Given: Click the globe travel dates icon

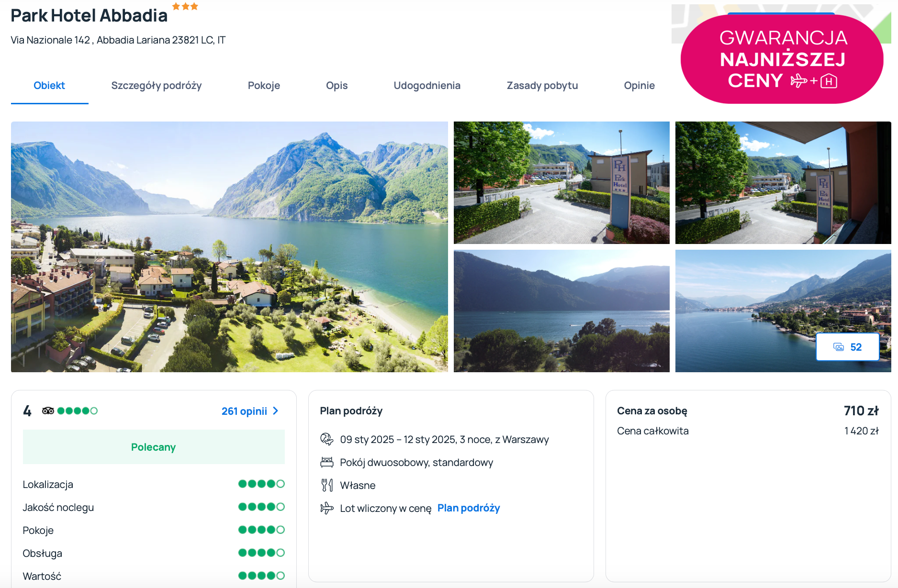Looking at the screenshot, I should click(327, 439).
